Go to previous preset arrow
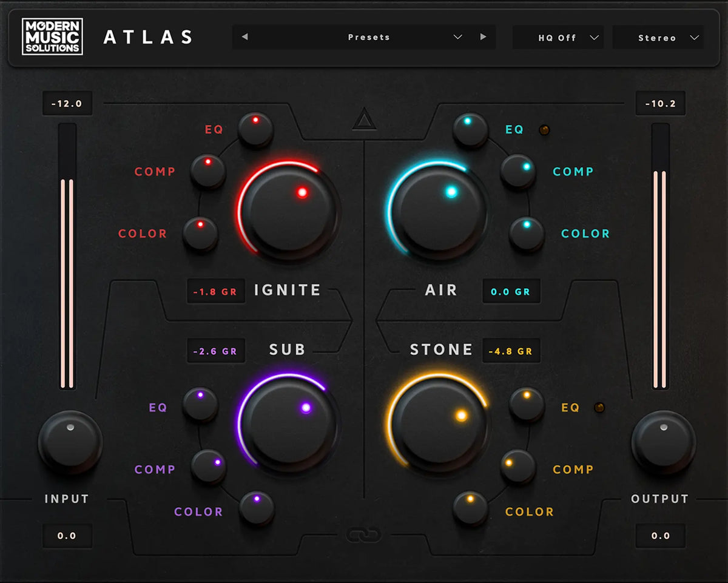Viewport: 728px width, 583px height. 244,37
